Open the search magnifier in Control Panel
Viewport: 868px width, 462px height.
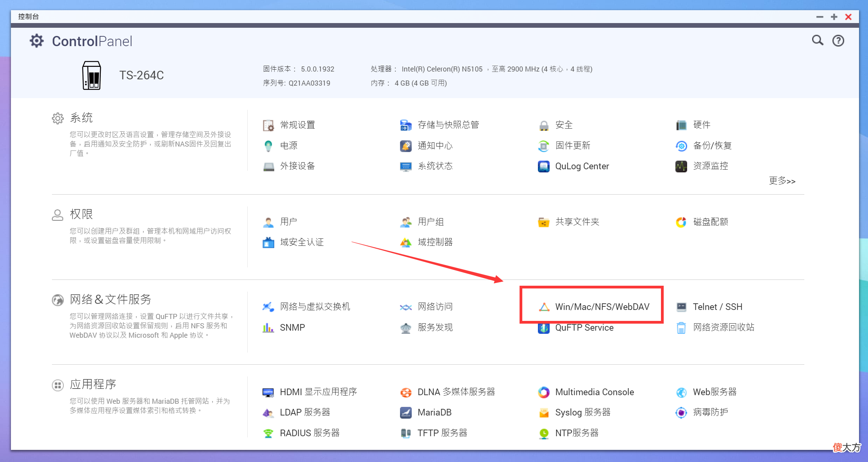(x=818, y=40)
